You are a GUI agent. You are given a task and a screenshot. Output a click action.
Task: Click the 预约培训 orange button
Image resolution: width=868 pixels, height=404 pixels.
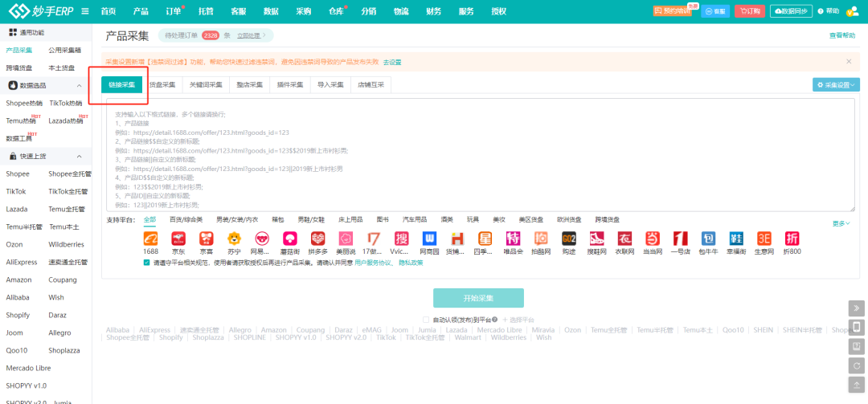coord(672,11)
